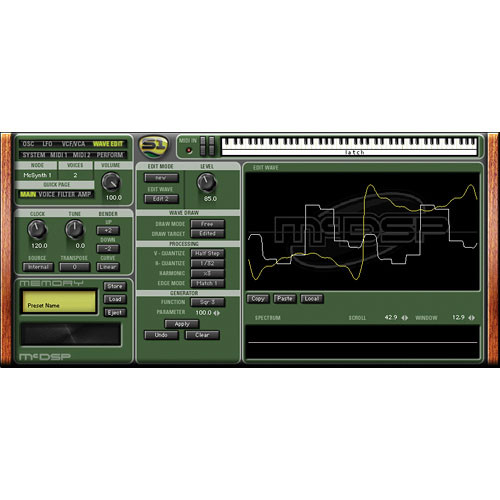Image resolution: width=500 pixels, height=500 pixels.
Task: Select the FILTER quick page
Action: (66, 194)
